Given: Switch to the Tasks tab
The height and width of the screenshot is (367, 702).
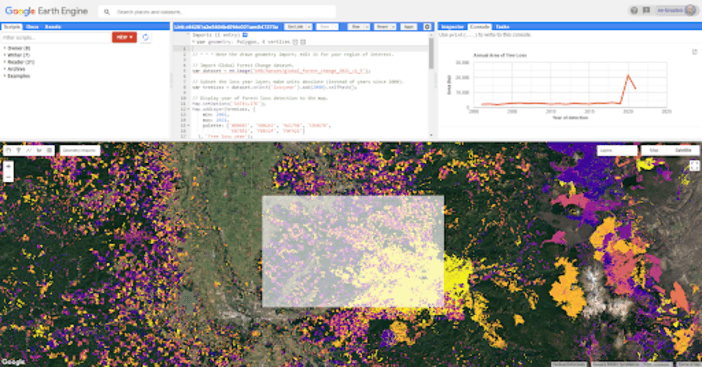Looking at the screenshot, I should [502, 27].
